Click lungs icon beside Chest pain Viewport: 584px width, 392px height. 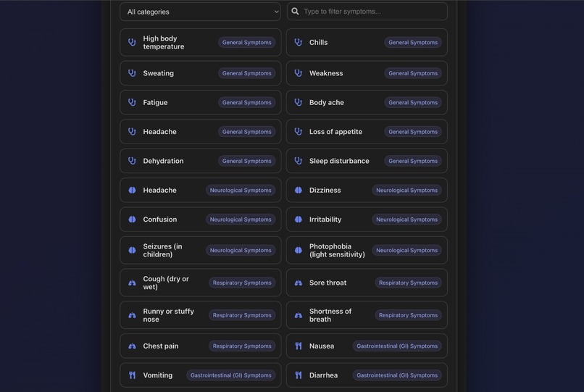coord(132,346)
